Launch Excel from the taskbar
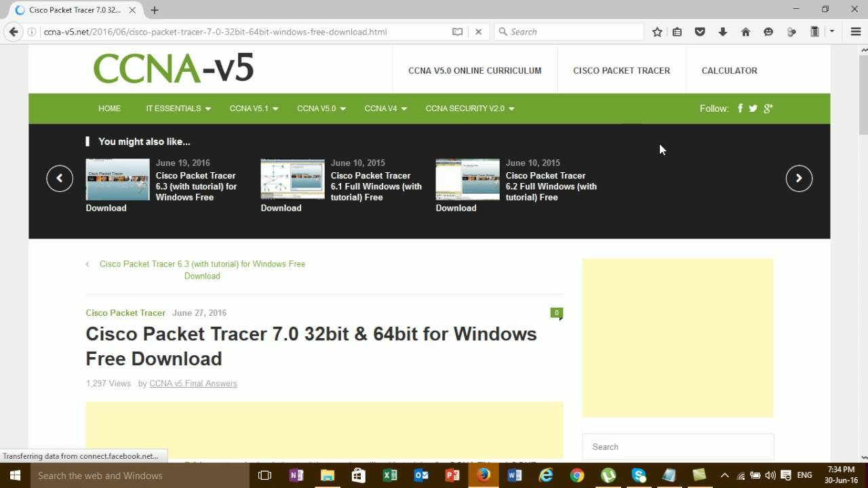 (390, 475)
